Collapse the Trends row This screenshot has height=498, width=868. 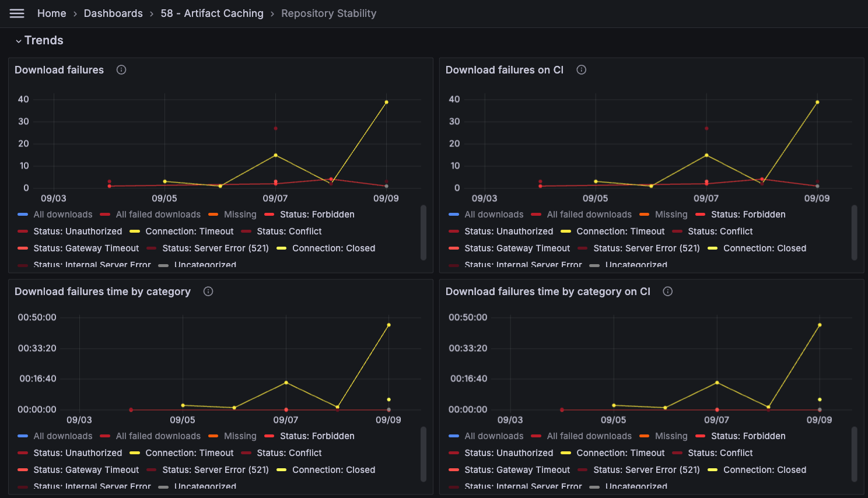point(39,40)
